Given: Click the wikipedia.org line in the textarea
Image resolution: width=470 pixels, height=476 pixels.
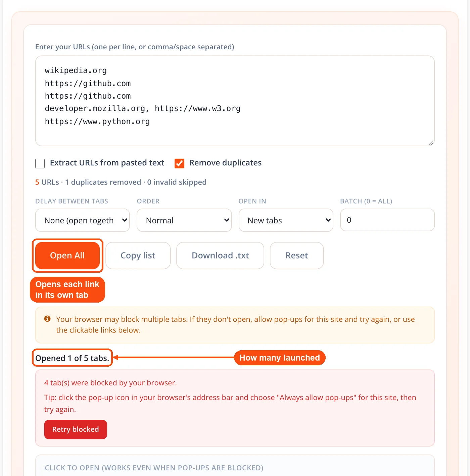Looking at the screenshot, I should point(76,70).
